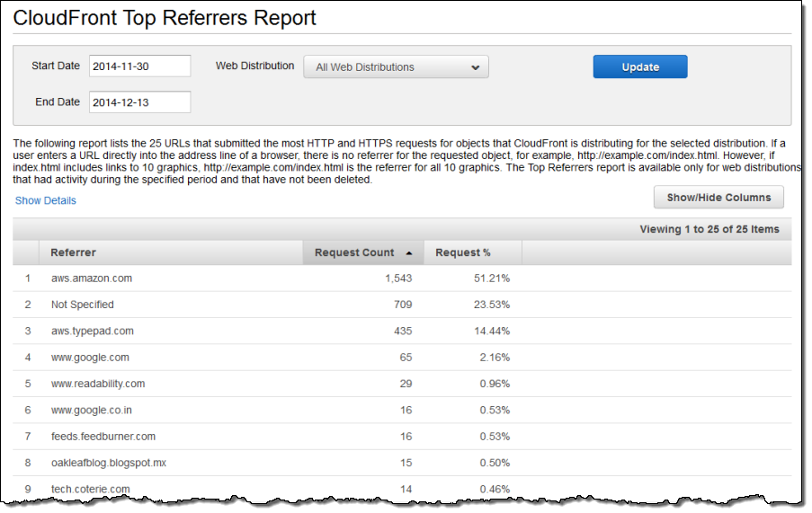Viewport: 812px width, 513px height.
Task: Select the feeds.feedburner.com referrer
Action: pos(103,437)
